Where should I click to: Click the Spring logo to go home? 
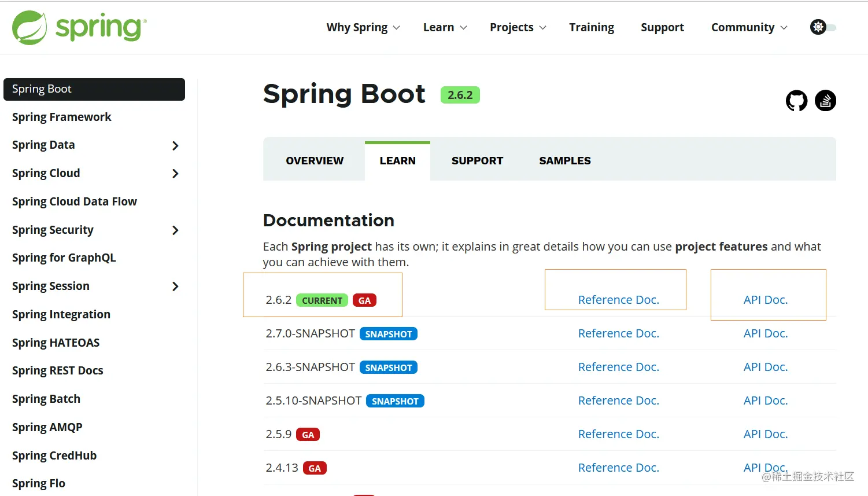click(79, 28)
